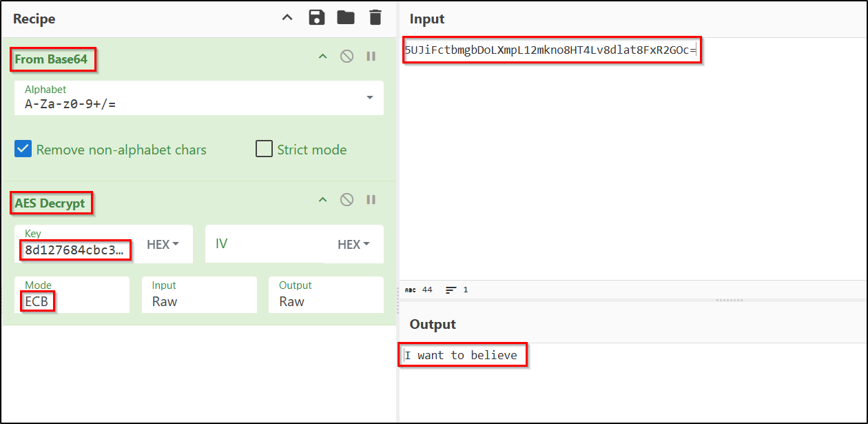Screen dimensions: 868x424
Task: Open the Base64 Alphabet dropdown
Action: click(x=370, y=98)
